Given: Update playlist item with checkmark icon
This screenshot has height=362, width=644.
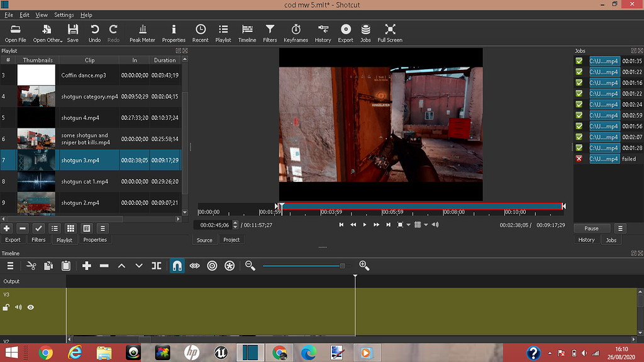Looking at the screenshot, I should (x=38, y=229).
